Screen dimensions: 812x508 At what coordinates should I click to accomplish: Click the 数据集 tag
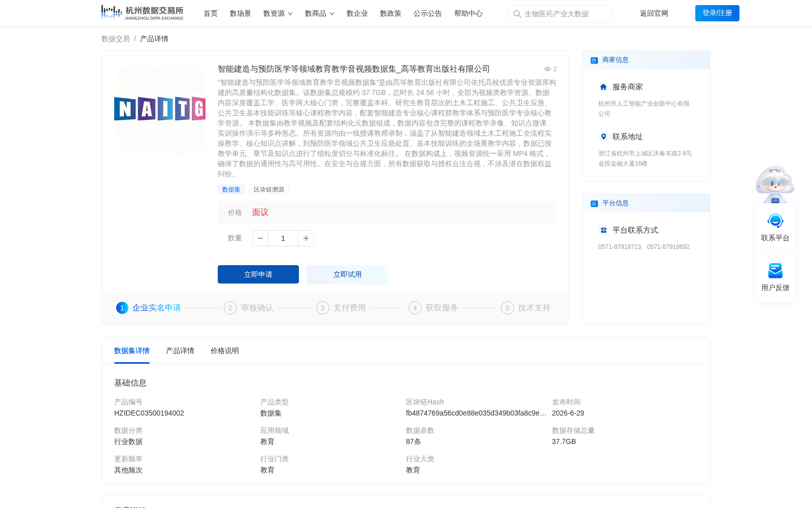pos(231,189)
